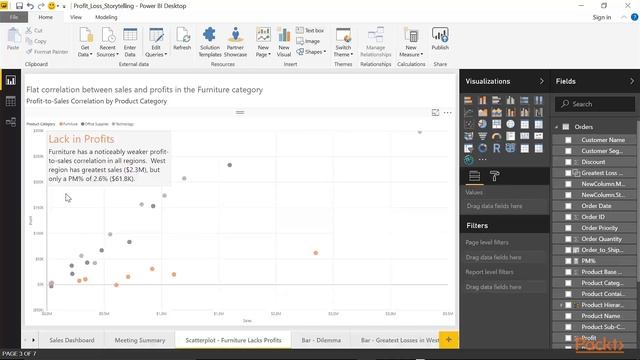Switch to the Data view icon
Image resolution: width=640 pixels, height=360 pixels.
(11, 101)
